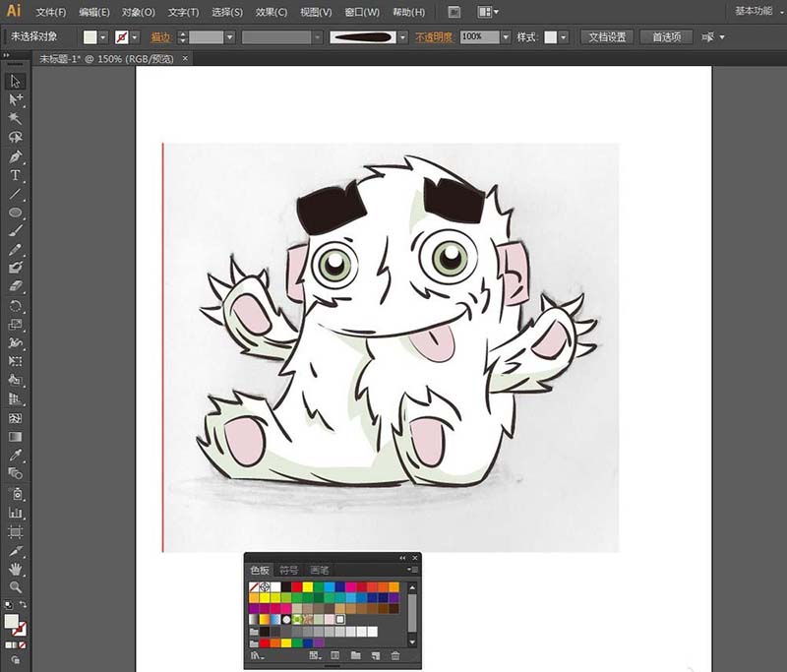
Task: Open brush definition dropdown
Action: click(402, 37)
